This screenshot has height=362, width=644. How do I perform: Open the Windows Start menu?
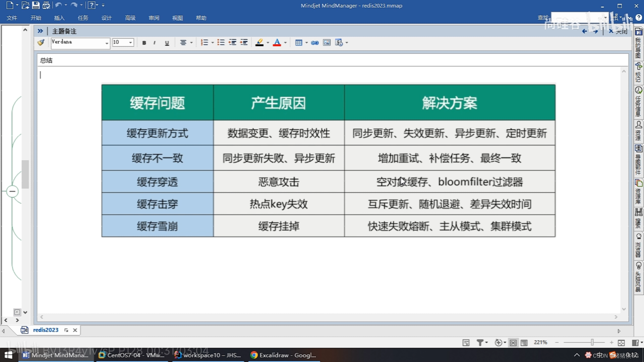(8, 355)
